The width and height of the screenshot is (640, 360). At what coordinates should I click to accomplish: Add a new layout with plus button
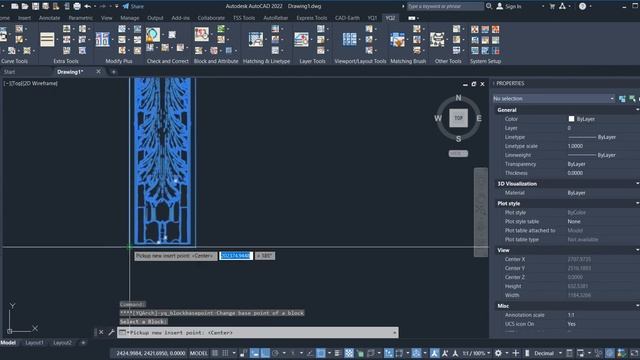click(83, 343)
